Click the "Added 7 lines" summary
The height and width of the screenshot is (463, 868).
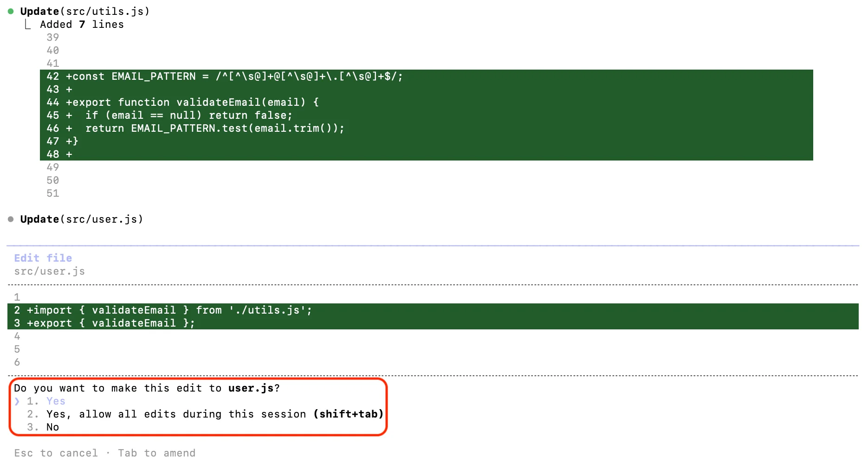coord(82,25)
